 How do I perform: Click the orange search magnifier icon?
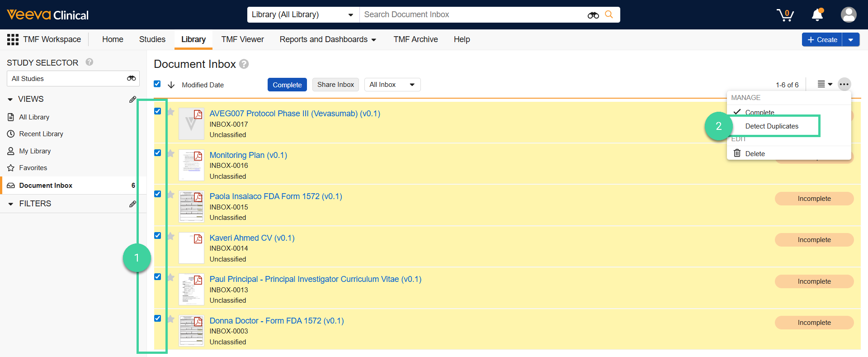click(609, 14)
